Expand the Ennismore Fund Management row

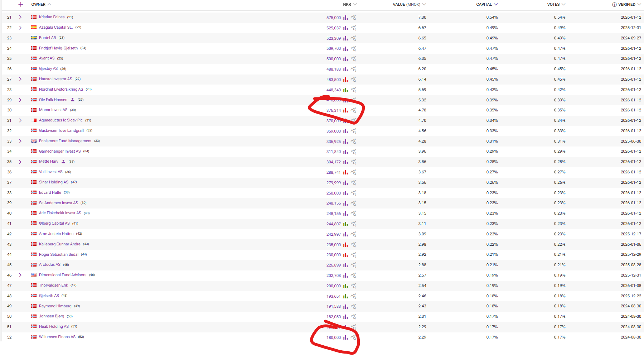pos(20,141)
